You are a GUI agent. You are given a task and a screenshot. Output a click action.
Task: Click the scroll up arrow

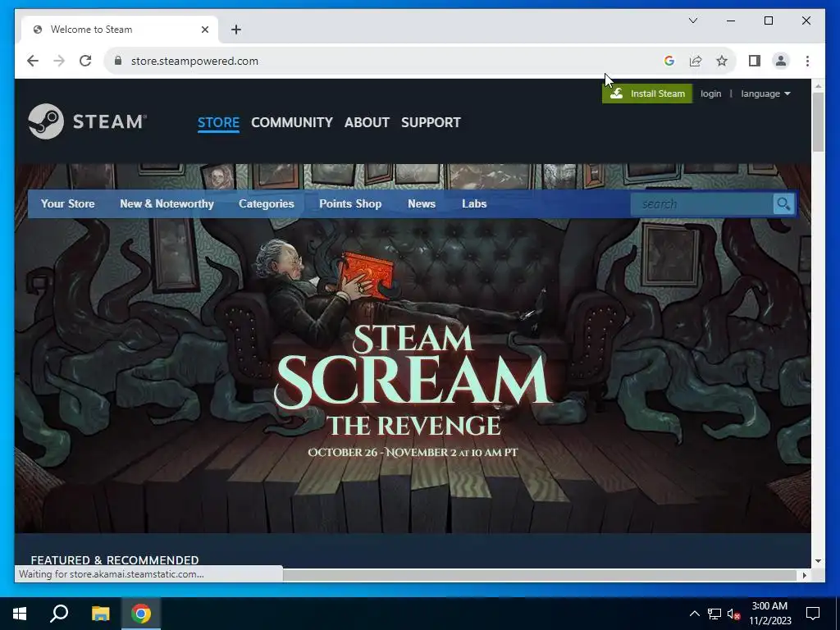[x=818, y=86]
